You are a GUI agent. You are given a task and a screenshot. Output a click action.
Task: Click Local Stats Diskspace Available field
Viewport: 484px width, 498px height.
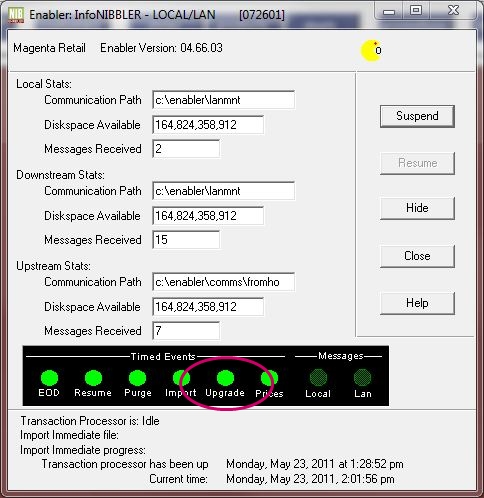[x=208, y=125]
